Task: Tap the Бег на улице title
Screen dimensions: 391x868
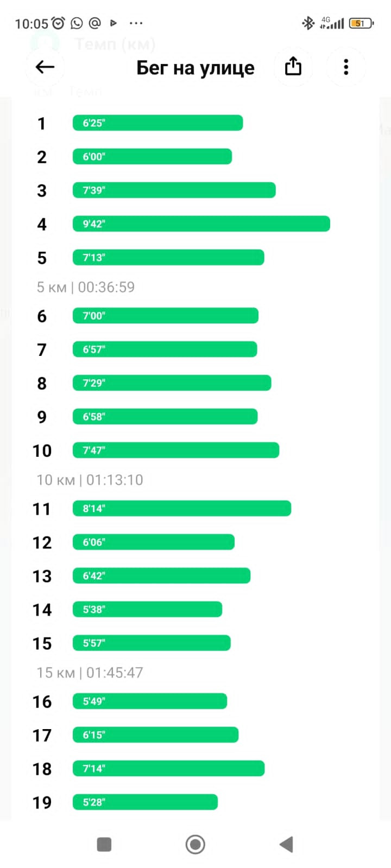Action: coord(195,67)
